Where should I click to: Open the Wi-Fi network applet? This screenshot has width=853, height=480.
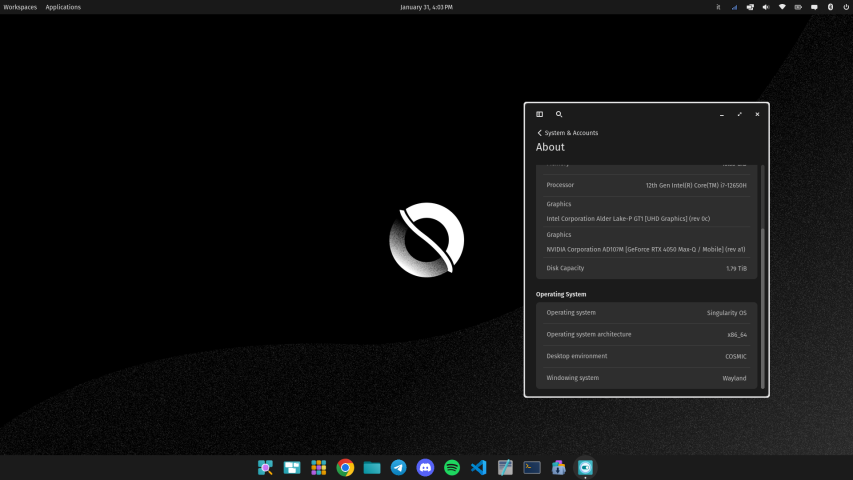click(x=782, y=7)
